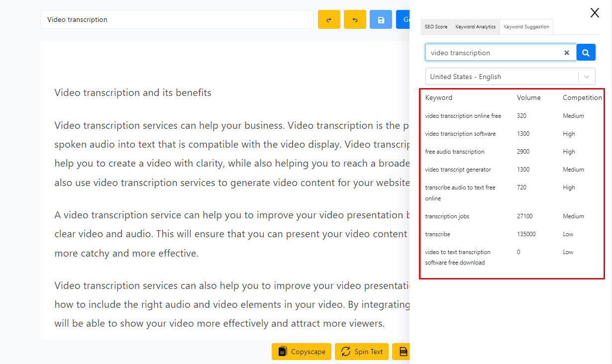Click the magnifier keyword search button
The width and height of the screenshot is (612, 364).
(x=586, y=53)
